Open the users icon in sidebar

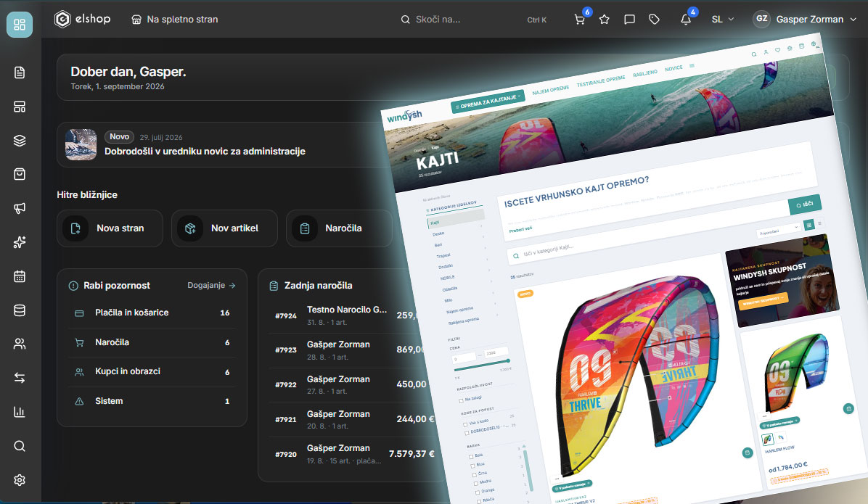(20, 344)
